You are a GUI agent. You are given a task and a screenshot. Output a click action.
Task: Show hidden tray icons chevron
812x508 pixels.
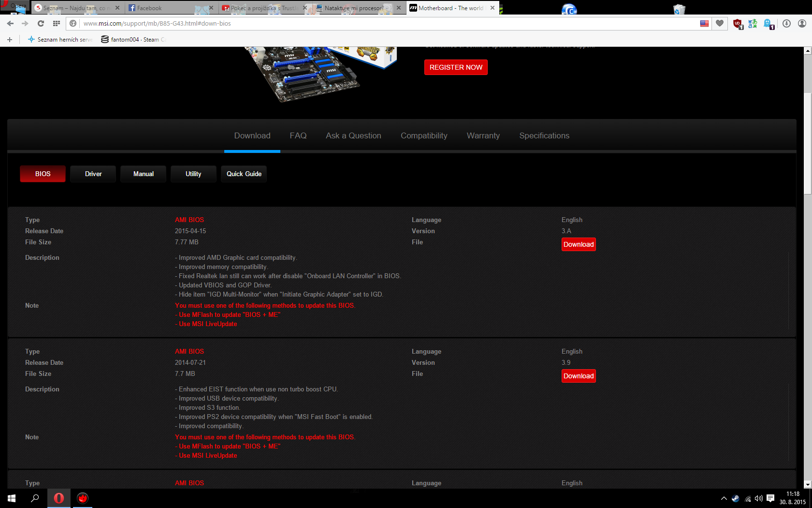pos(724,498)
